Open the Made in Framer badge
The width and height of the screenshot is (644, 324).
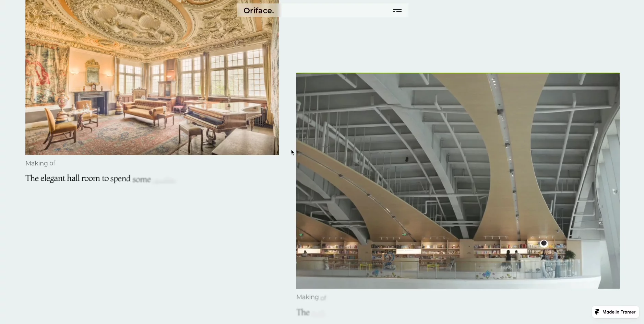click(616, 312)
